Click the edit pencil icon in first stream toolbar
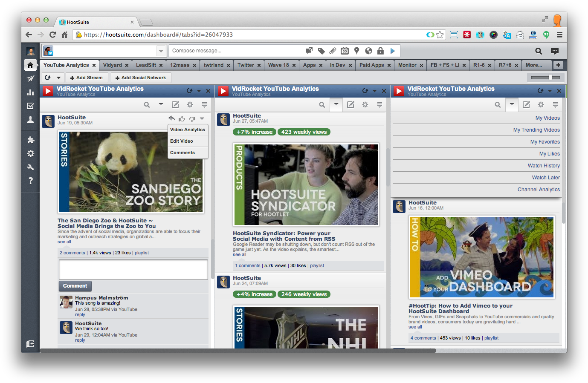 click(175, 105)
